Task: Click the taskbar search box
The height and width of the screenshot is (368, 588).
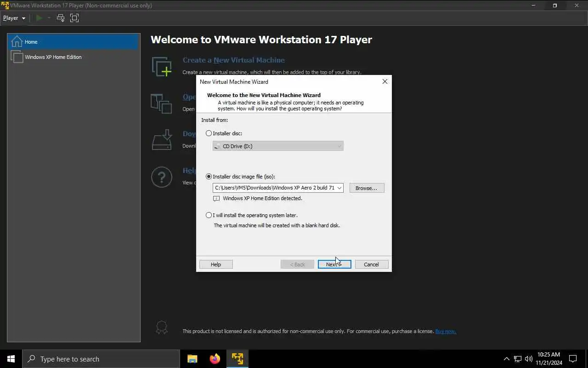Action: tap(101, 359)
